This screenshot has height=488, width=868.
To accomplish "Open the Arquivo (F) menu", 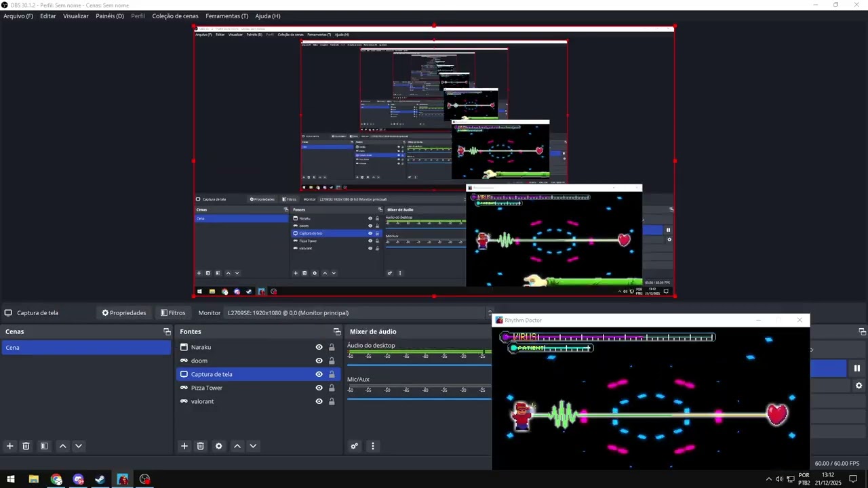I will [18, 16].
